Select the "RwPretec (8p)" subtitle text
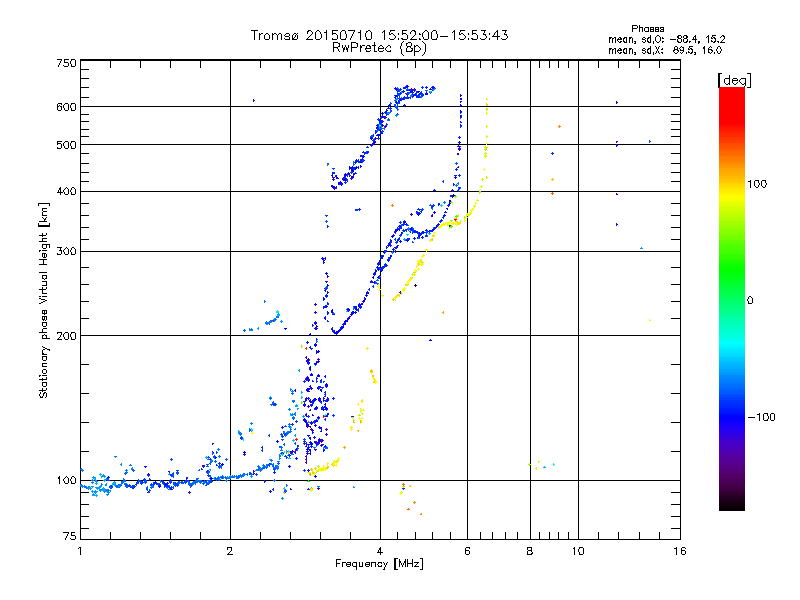 379,48
